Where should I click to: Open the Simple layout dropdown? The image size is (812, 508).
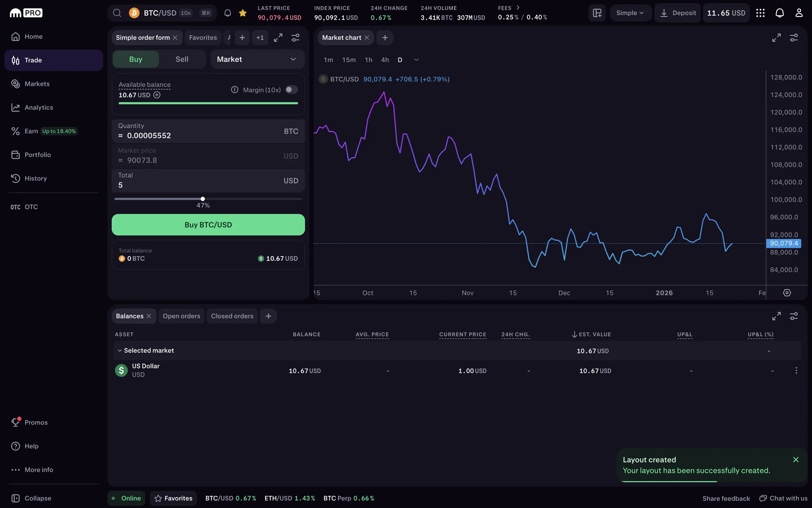tap(630, 13)
